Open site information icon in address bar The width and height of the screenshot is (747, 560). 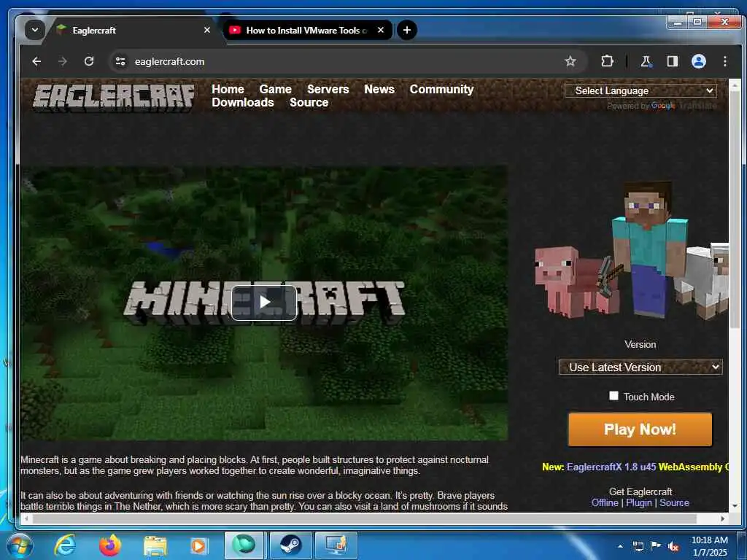[x=120, y=61]
